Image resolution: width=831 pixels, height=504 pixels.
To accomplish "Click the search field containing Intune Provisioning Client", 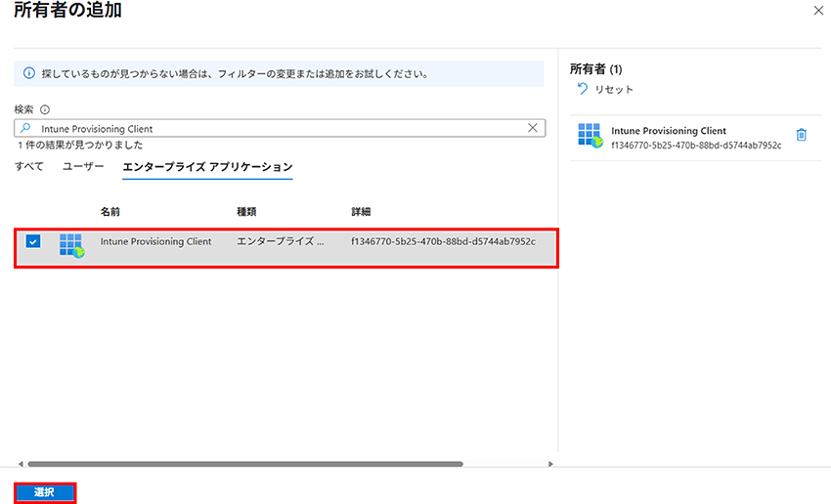I will click(280, 128).
